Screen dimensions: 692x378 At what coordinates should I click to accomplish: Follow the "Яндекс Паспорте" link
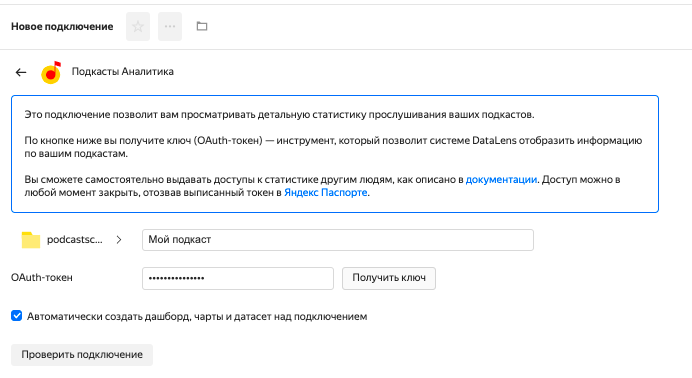326,193
